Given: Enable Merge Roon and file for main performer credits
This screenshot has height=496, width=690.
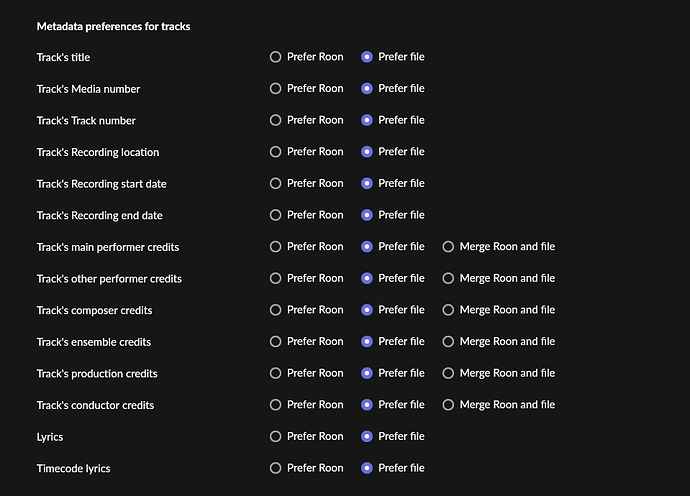Looking at the screenshot, I should pos(449,247).
